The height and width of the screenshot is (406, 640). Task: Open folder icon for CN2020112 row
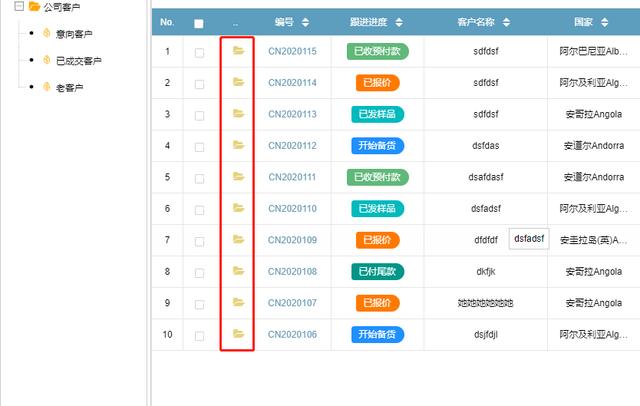[238, 145]
